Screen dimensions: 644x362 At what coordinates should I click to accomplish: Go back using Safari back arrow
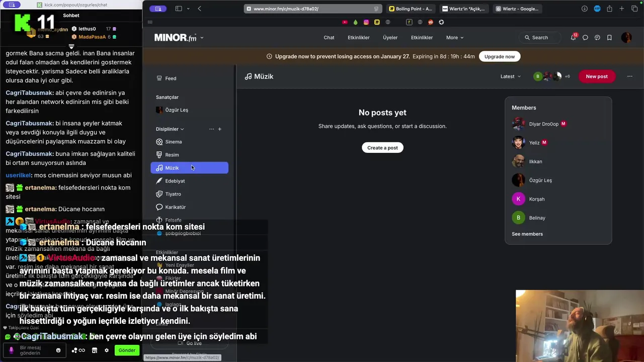click(x=199, y=9)
